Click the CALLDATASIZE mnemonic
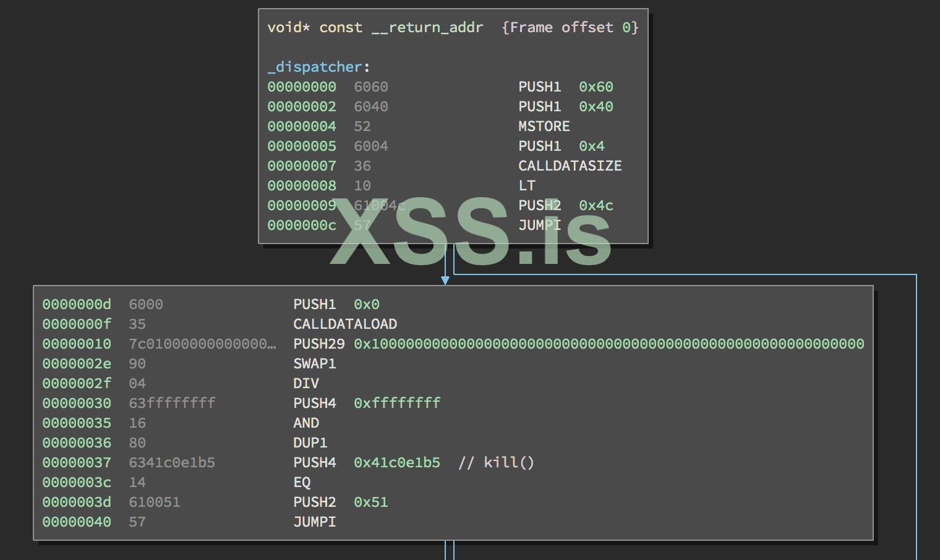This screenshot has width=940, height=560. click(570, 166)
